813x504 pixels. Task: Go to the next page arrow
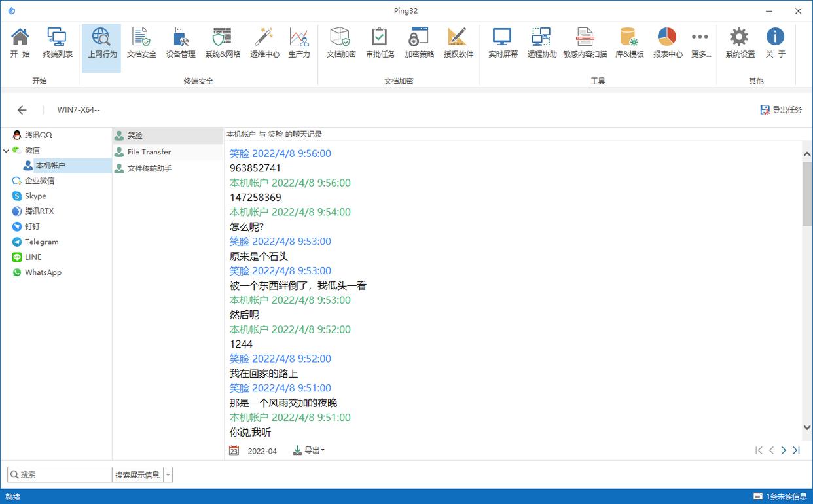pos(784,450)
